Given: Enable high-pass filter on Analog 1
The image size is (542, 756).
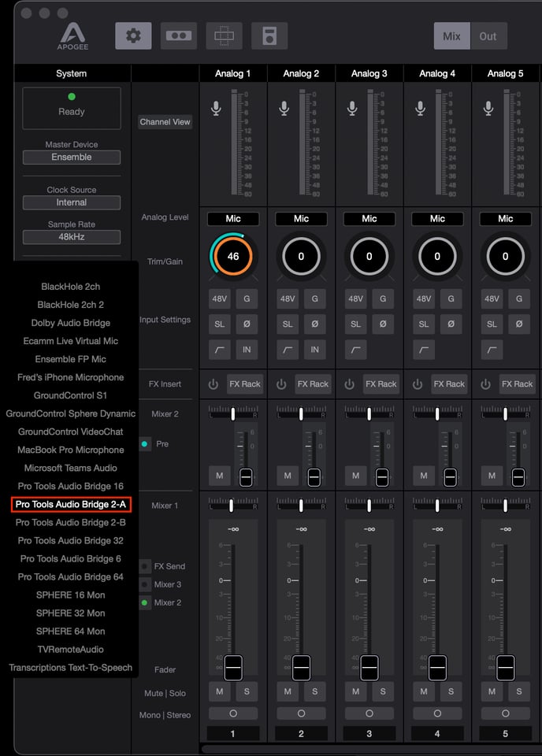Looking at the screenshot, I should point(220,350).
